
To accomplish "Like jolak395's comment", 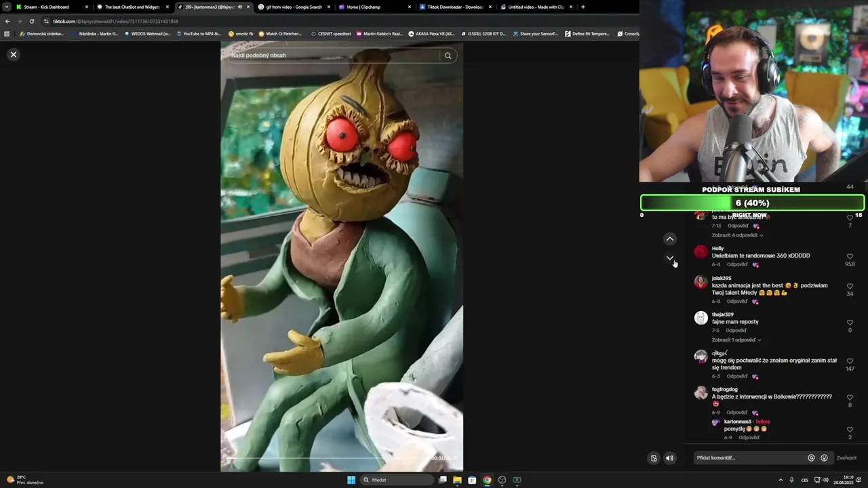I will coord(850,286).
